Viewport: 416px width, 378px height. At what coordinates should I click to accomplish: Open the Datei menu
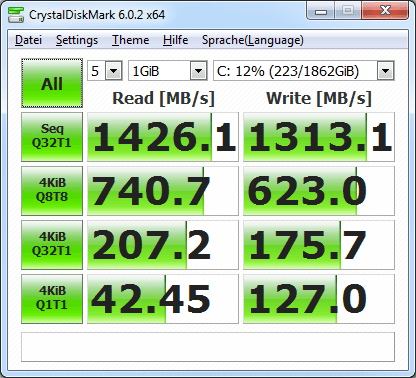coord(29,40)
